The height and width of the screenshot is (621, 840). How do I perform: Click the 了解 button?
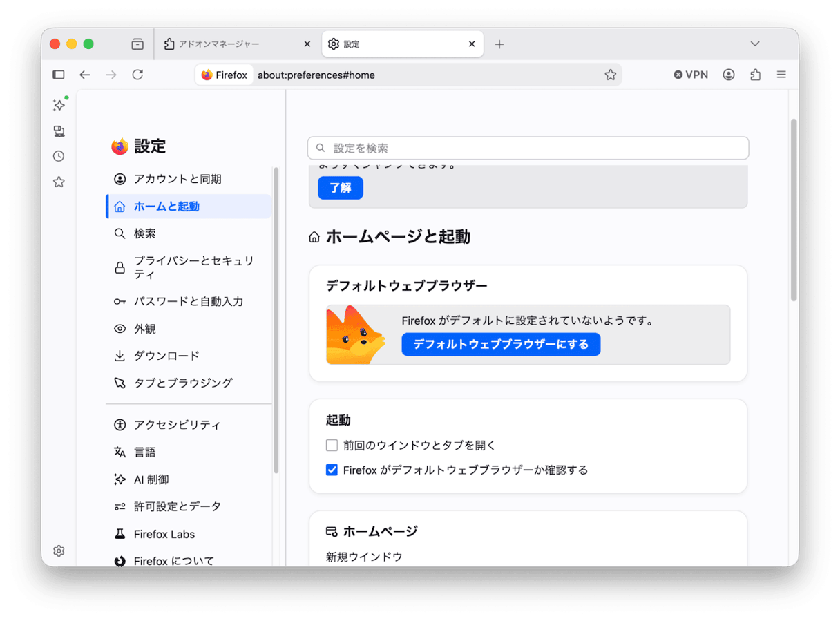coord(341,188)
